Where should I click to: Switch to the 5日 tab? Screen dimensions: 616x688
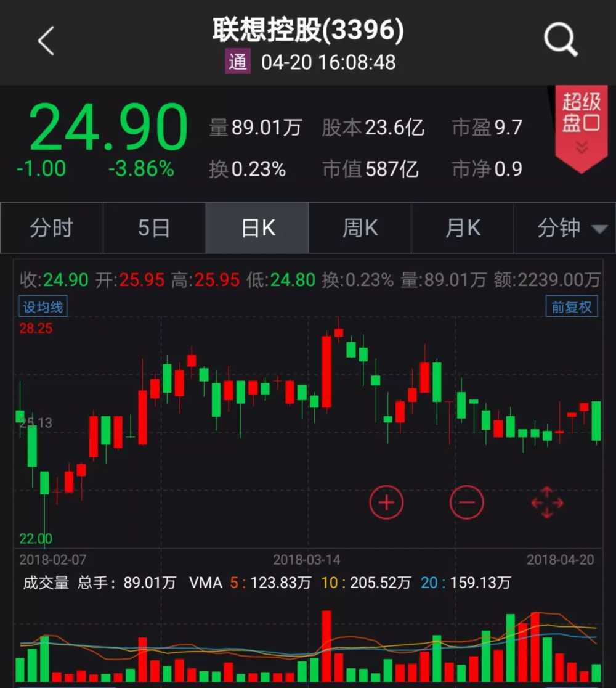154,228
